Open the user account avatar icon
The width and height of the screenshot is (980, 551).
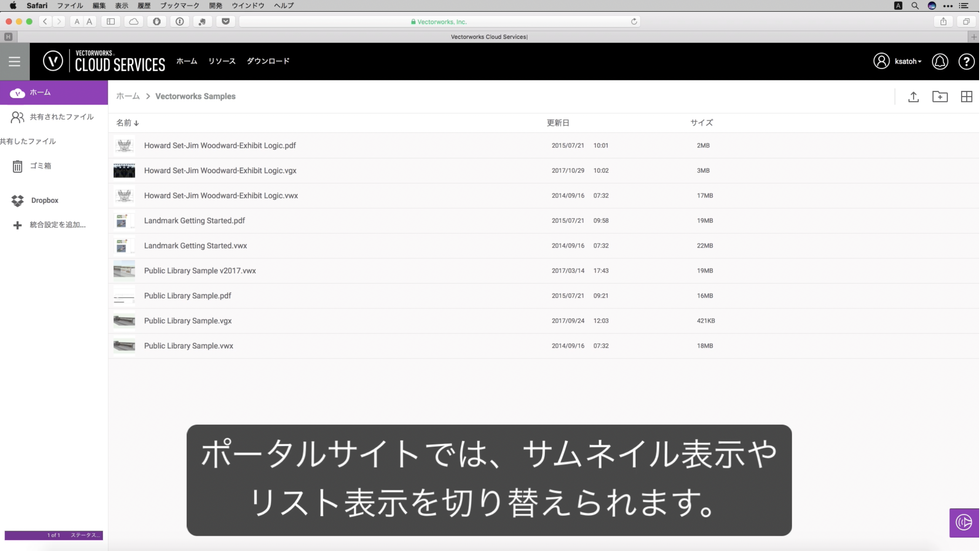click(881, 62)
